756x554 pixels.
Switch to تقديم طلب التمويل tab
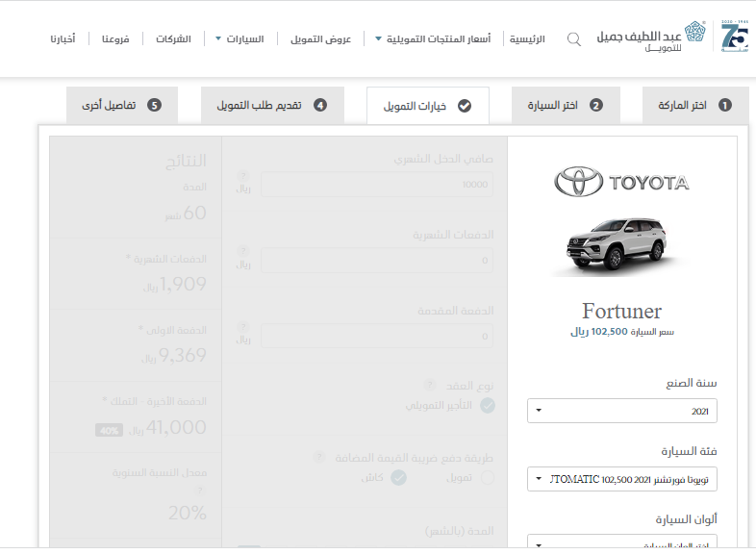(x=272, y=105)
